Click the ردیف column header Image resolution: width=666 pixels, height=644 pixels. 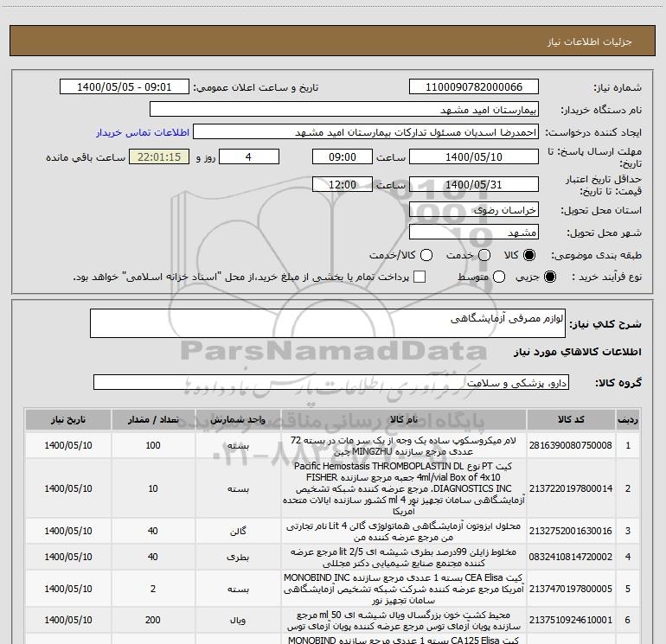pos(628,419)
